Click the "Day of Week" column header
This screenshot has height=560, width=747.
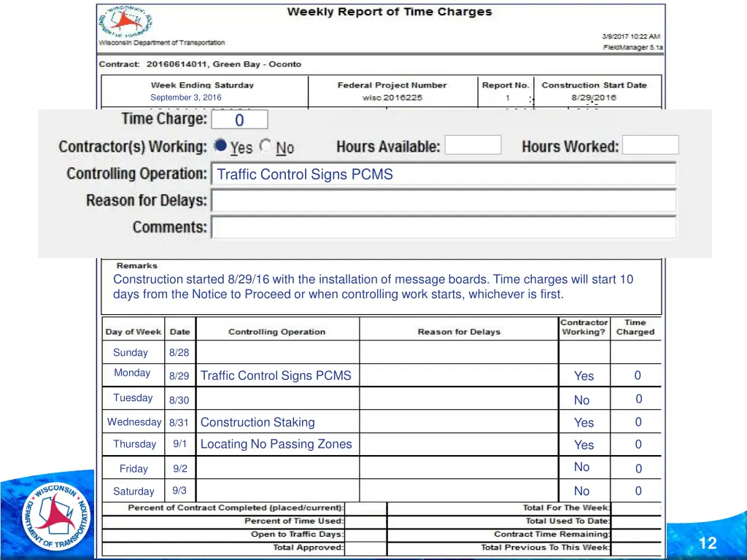pyautogui.click(x=133, y=332)
